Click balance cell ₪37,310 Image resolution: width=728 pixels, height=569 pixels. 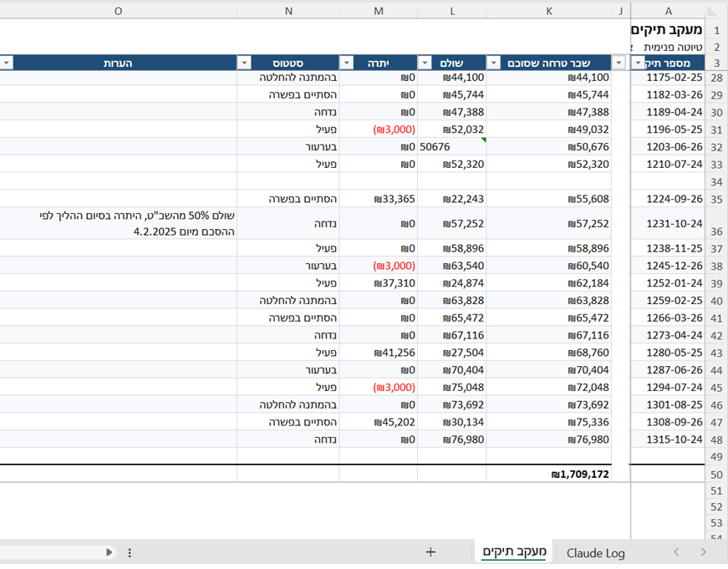pyautogui.click(x=379, y=283)
